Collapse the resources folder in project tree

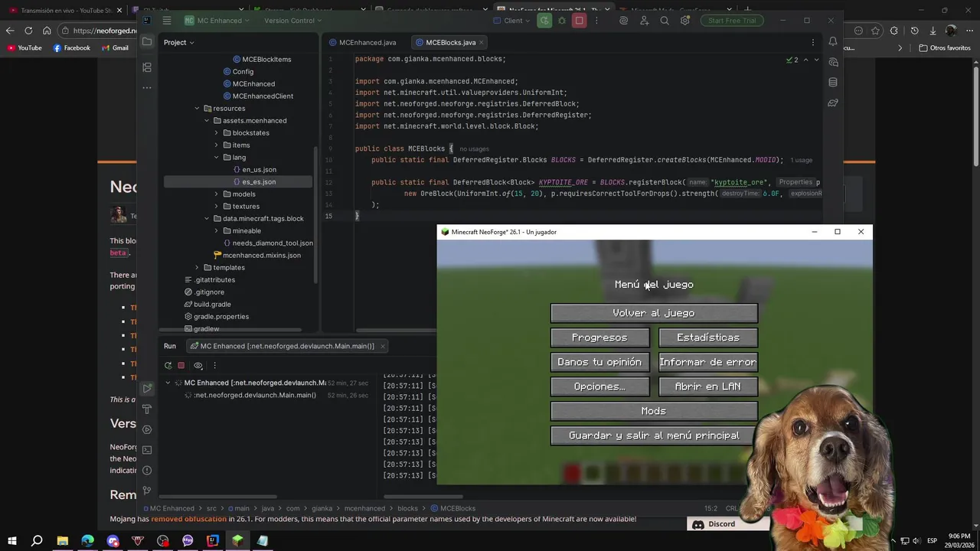[x=197, y=109]
